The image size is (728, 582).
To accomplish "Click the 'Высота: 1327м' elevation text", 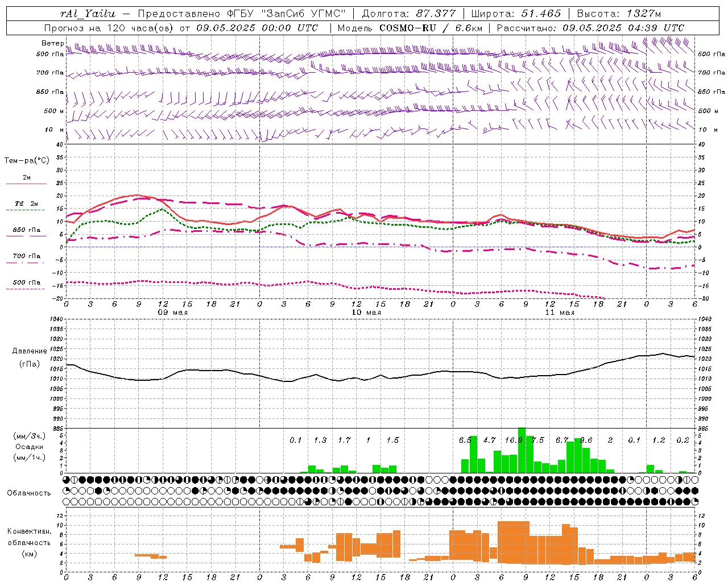I will pyautogui.click(x=619, y=14).
